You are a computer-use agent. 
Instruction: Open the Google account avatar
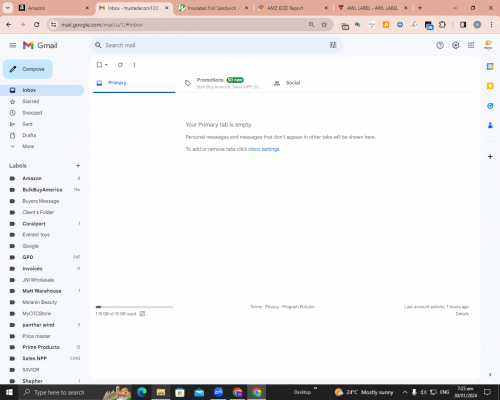coord(488,45)
